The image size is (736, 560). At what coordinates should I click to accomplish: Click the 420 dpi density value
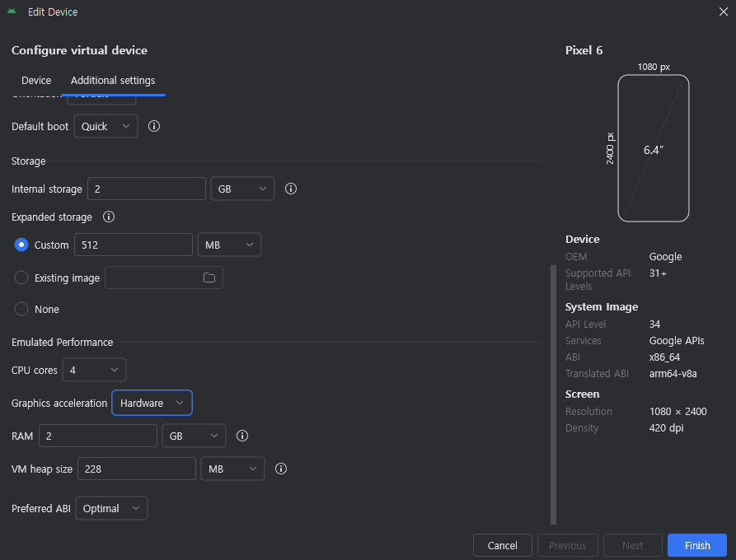[666, 427]
